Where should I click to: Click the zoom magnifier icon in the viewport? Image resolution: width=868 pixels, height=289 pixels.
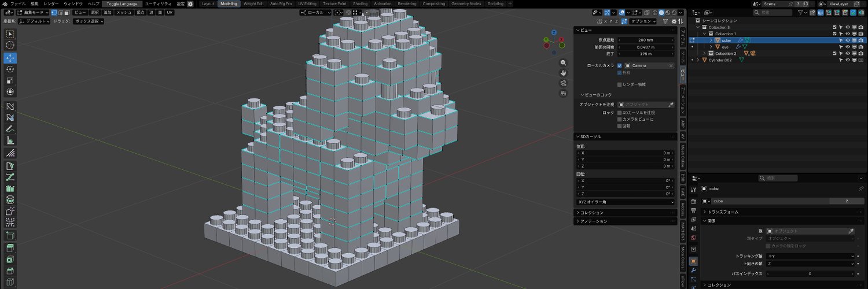(563, 62)
